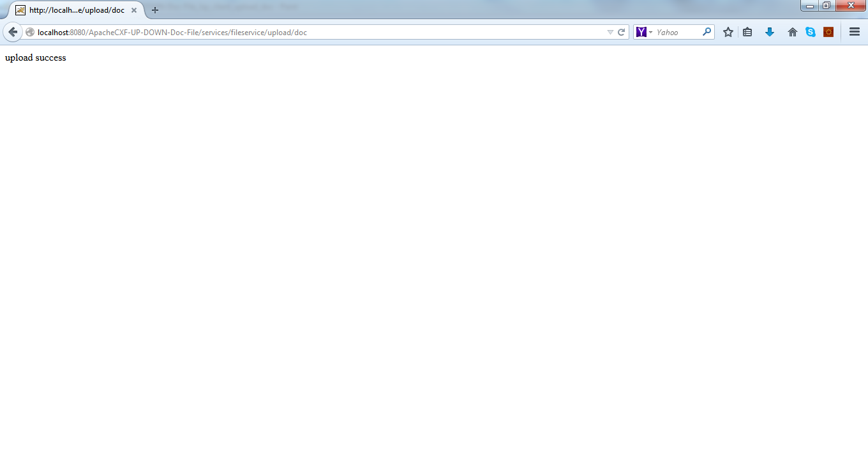Image resolution: width=868 pixels, height=465 pixels.
Task: Open the address bar history dropdown
Action: coord(611,32)
